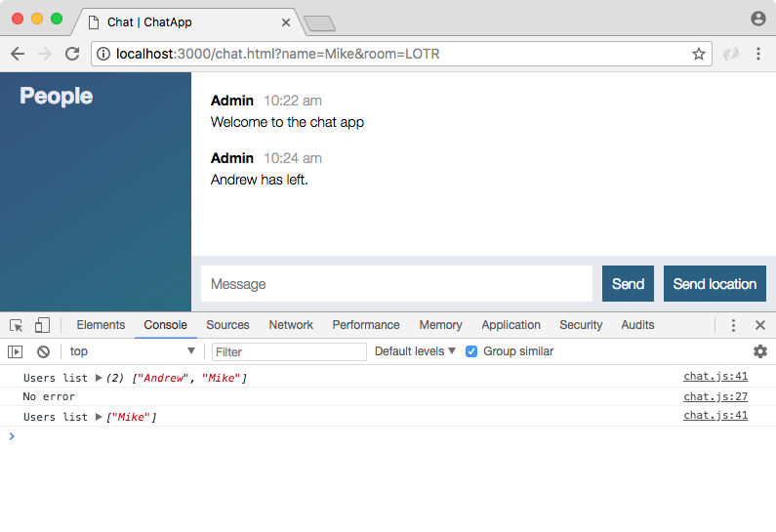Click the Send button
The width and height of the screenshot is (776, 532).
pos(628,283)
